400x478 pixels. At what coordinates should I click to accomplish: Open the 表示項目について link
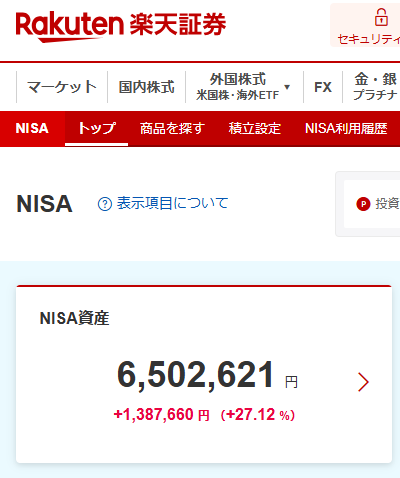tap(172, 203)
